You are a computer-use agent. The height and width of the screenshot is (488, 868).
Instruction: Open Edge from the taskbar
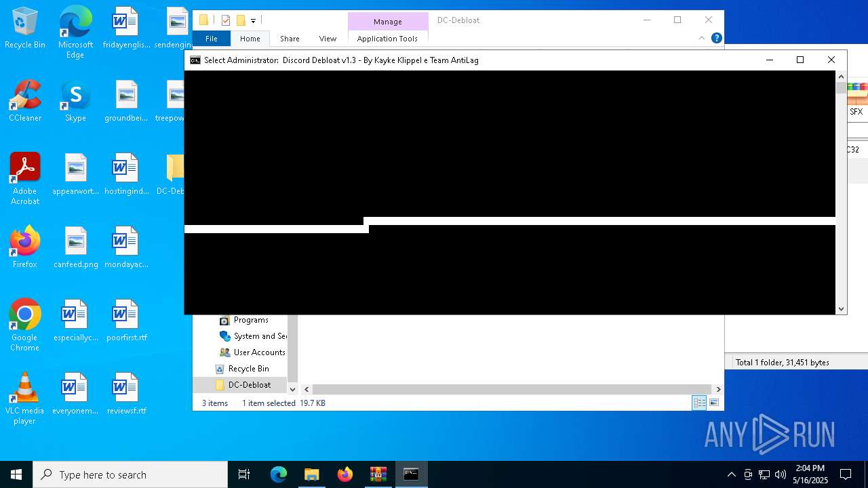[x=279, y=474]
